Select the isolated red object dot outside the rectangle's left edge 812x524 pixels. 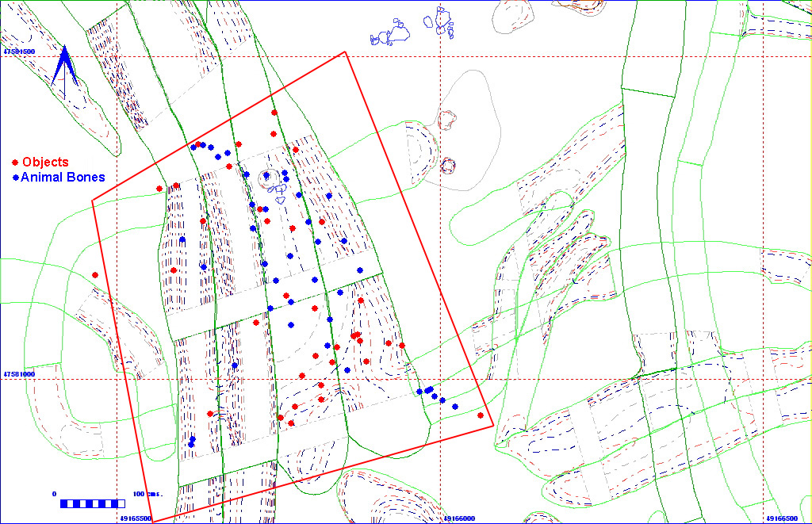[x=95, y=275]
